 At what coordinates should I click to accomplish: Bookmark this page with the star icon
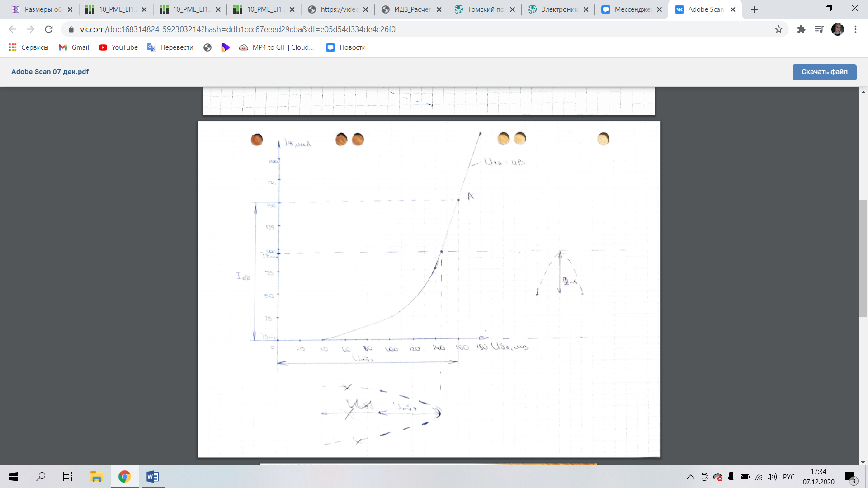pos(778,29)
